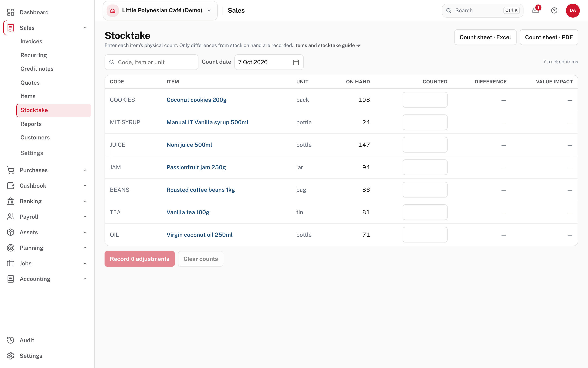Screen dimensions: 588x368
Task: Click the Audit history icon
Action: (x=10, y=340)
